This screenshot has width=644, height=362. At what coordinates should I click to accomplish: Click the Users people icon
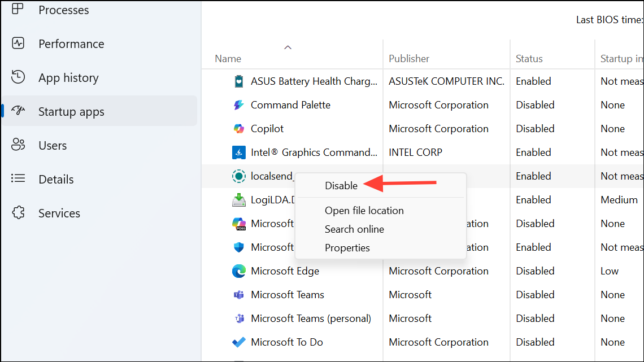point(18,145)
